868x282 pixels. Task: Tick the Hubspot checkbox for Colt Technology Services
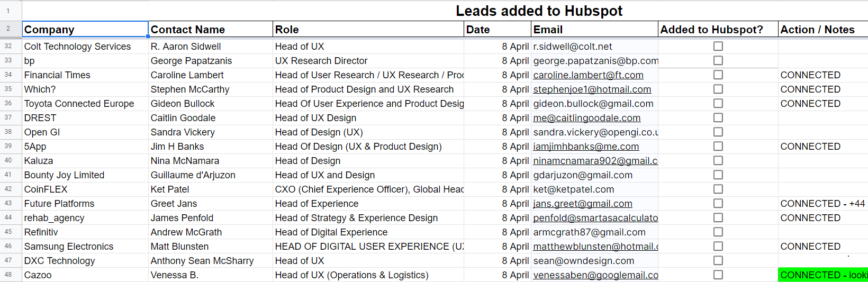click(718, 47)
